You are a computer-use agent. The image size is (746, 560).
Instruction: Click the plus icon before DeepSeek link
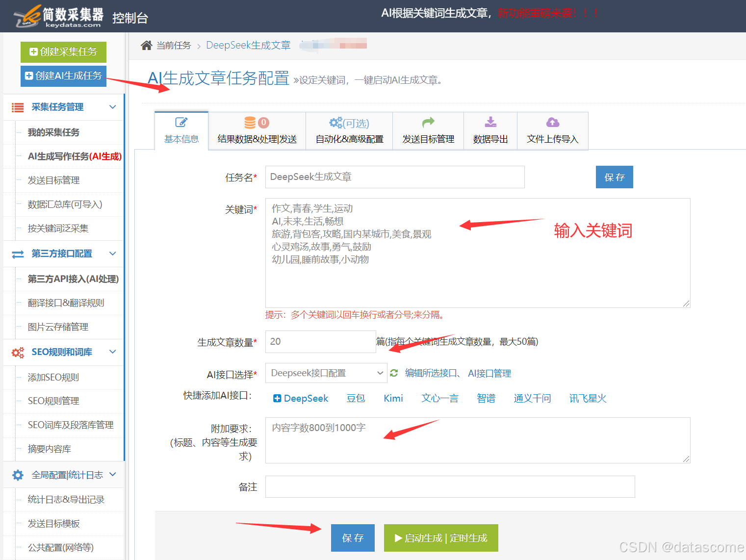277,398
